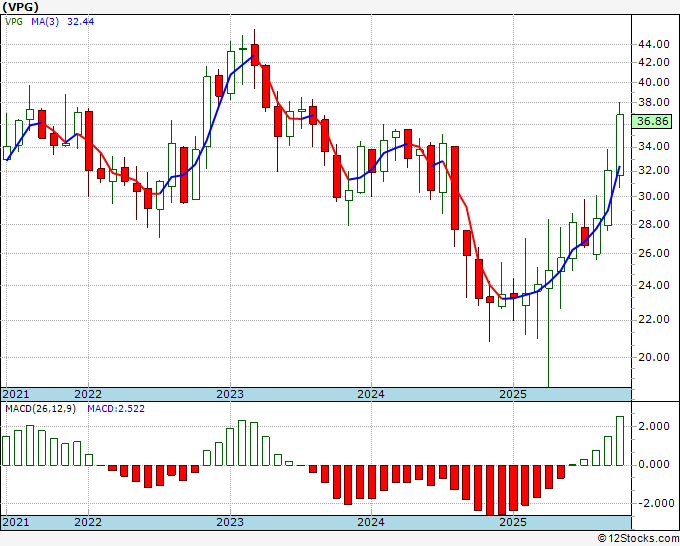The width and height of the screenshot is (680, 546).
Task: Click the 2023 label on price chart axis
Action: point(230,394)
